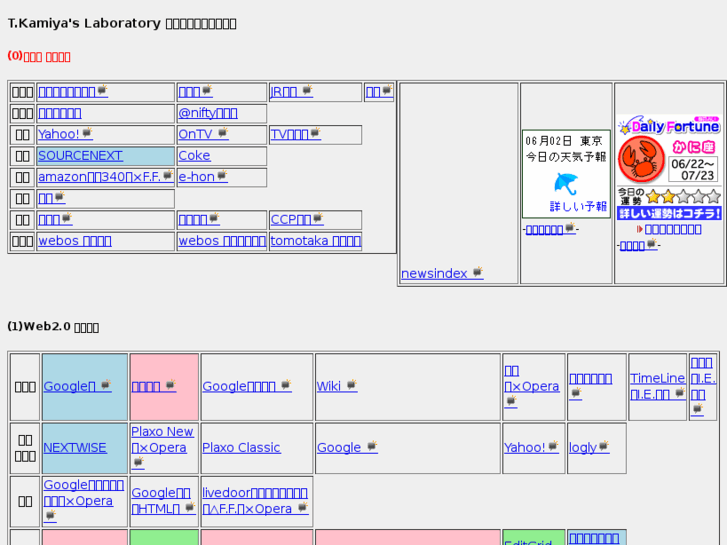The height and width of the screenshot is (545, 727).
Task: Click the (1)Web2.0 section heading
Action: click(x=53, y=327)
